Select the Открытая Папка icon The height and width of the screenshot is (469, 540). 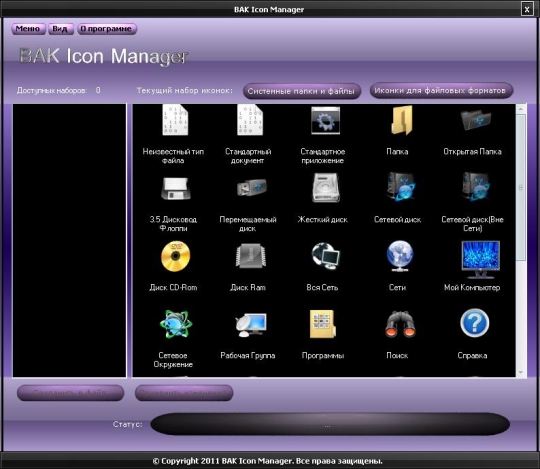476,120
